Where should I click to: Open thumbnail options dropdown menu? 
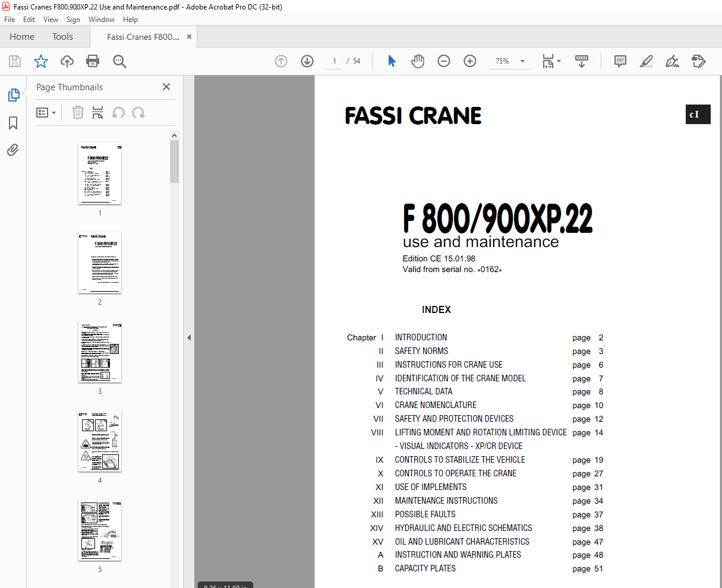pos(46,112)
